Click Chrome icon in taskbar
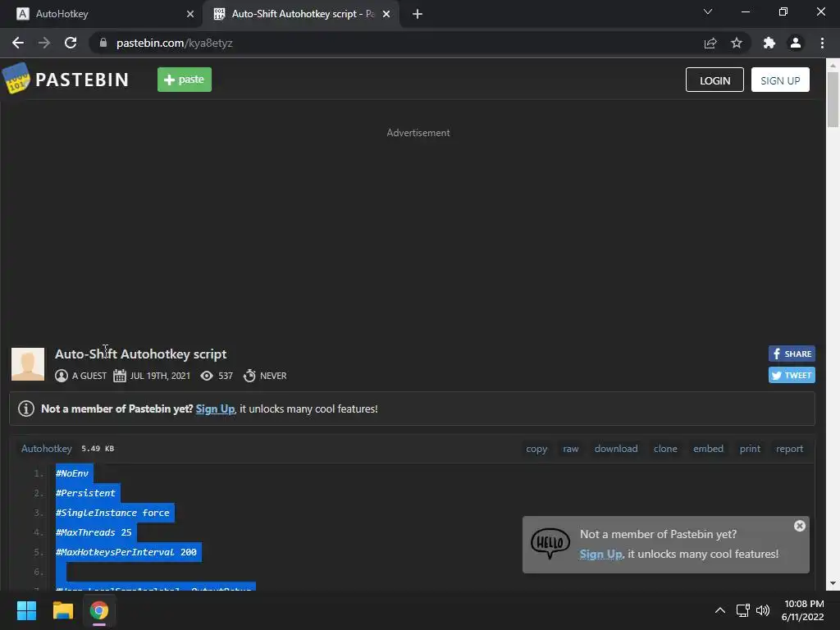The image size is (840, 630). (x=99, y=610)
